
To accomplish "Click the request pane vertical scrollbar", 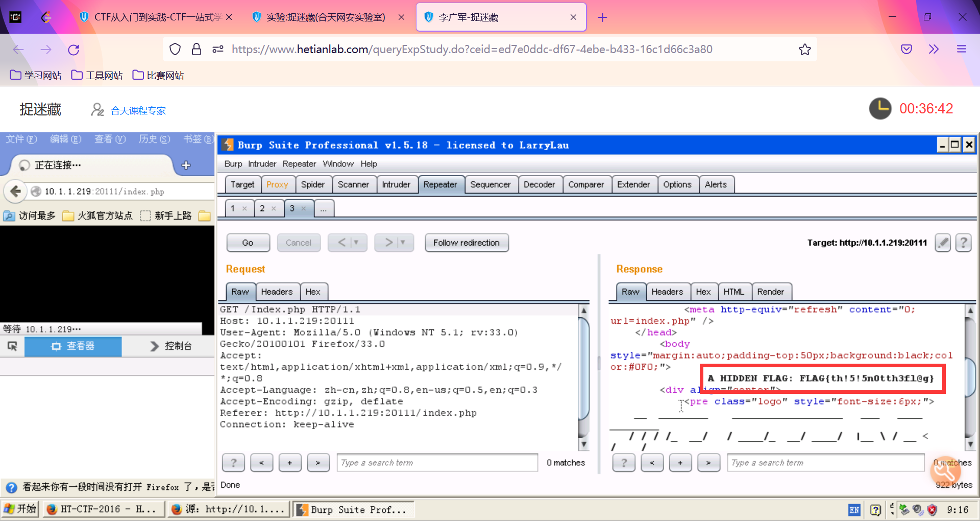I will [584, 377].
